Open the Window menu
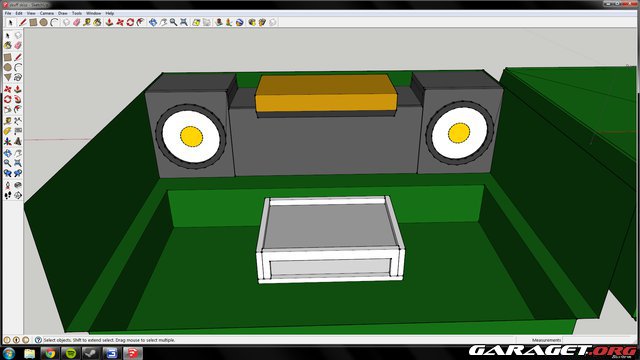Screen dimensions: 640x360 coord(93,13)
